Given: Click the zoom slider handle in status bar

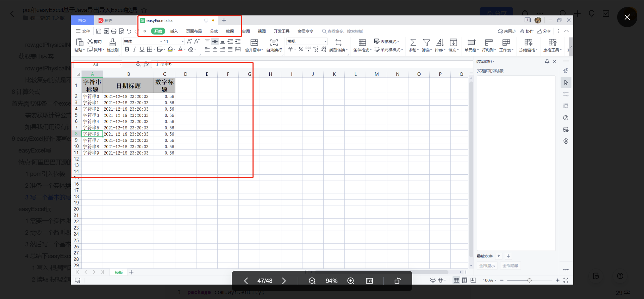Looking at the screenshot, I should (x=529, y=280).
